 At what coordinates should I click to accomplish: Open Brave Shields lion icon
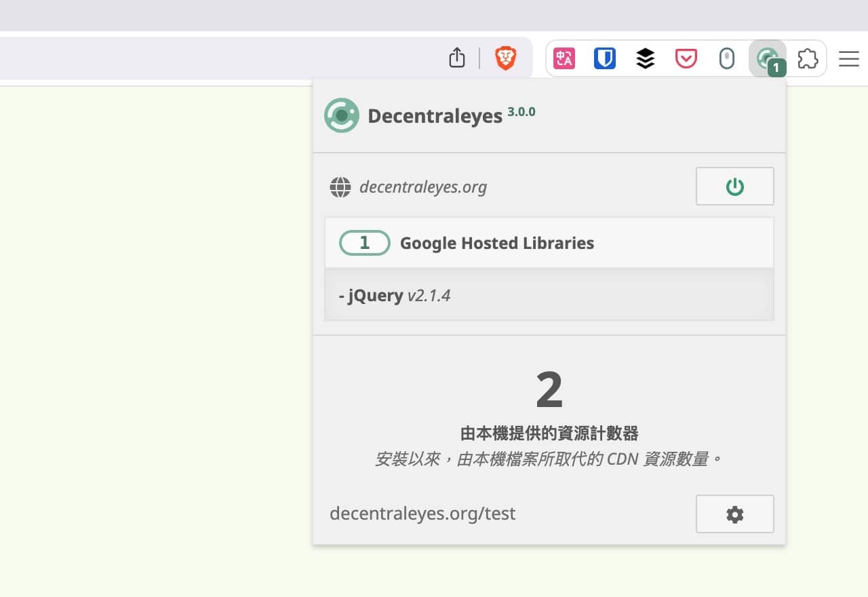click(505, 58)
